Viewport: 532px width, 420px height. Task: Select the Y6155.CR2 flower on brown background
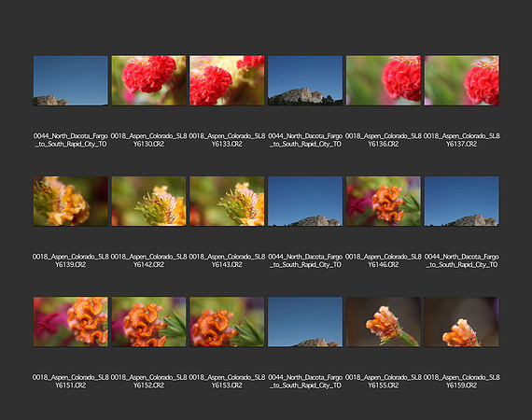coord(384,322)
